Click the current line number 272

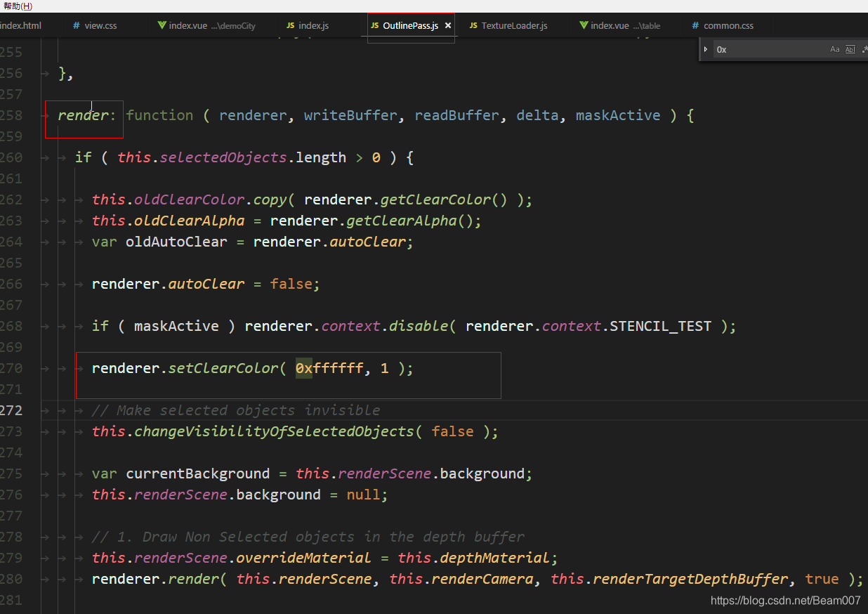tap(11, 410)
